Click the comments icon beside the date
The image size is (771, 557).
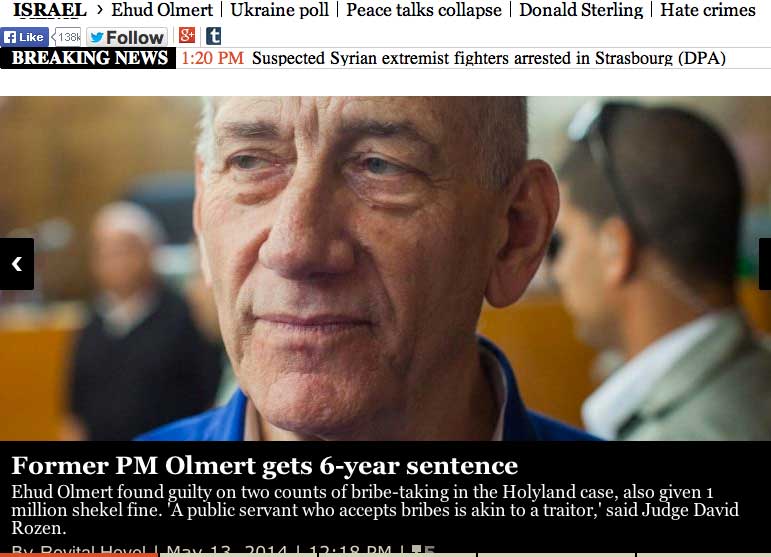(x=423, y=550)
